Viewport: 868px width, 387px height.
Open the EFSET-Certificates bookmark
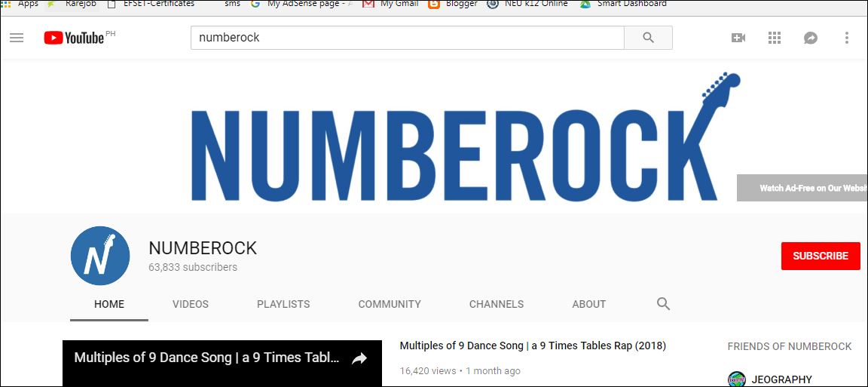[x=151, y=4]
